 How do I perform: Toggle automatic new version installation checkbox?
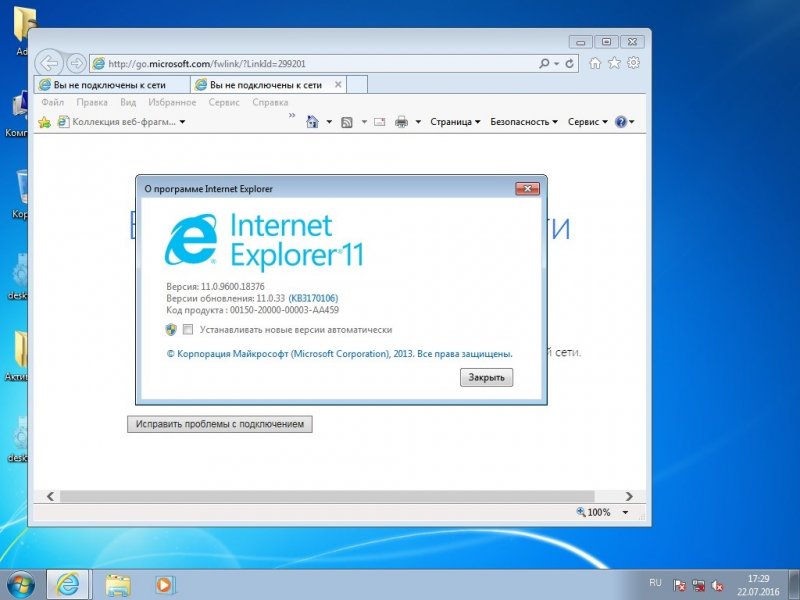pyautogui.click(x=188, y=330)
